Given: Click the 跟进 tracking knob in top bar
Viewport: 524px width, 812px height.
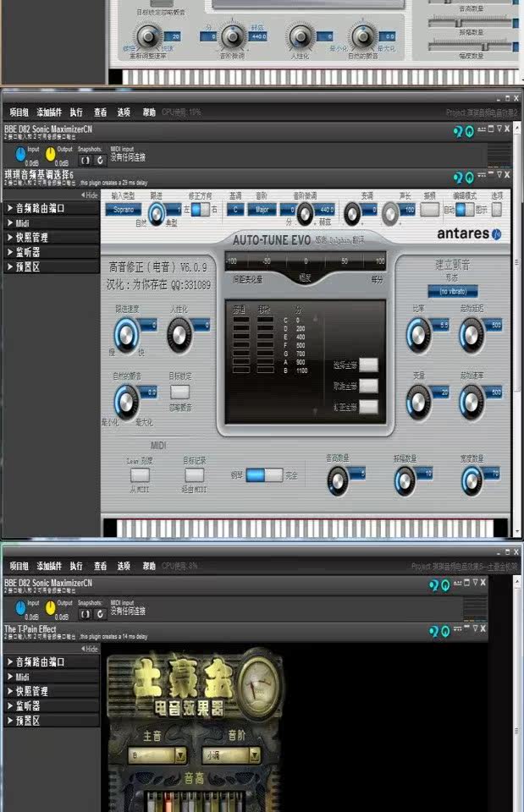Looking at the screenshot, I should point(157,213).
